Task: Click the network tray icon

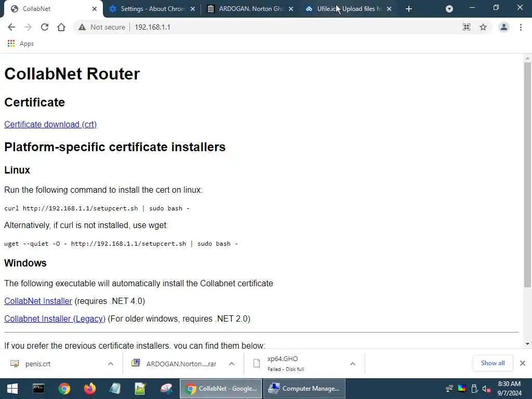Action: pyautogui.click(x=449, y=389)
